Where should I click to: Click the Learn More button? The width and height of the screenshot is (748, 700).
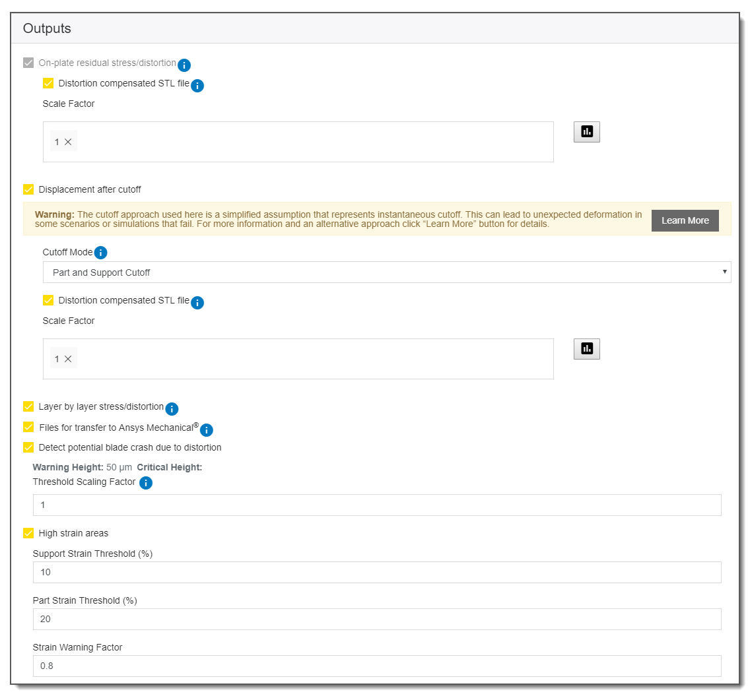tap(685, 220)
